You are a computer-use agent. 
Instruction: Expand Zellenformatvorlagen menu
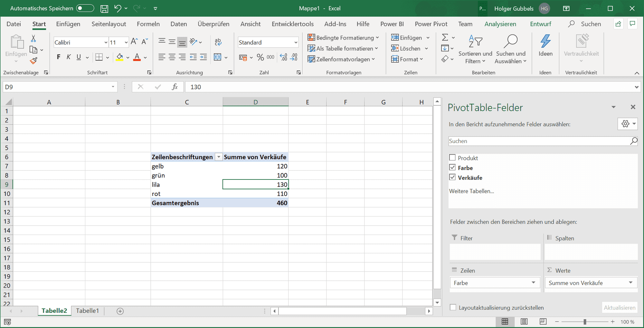[341, 59]
